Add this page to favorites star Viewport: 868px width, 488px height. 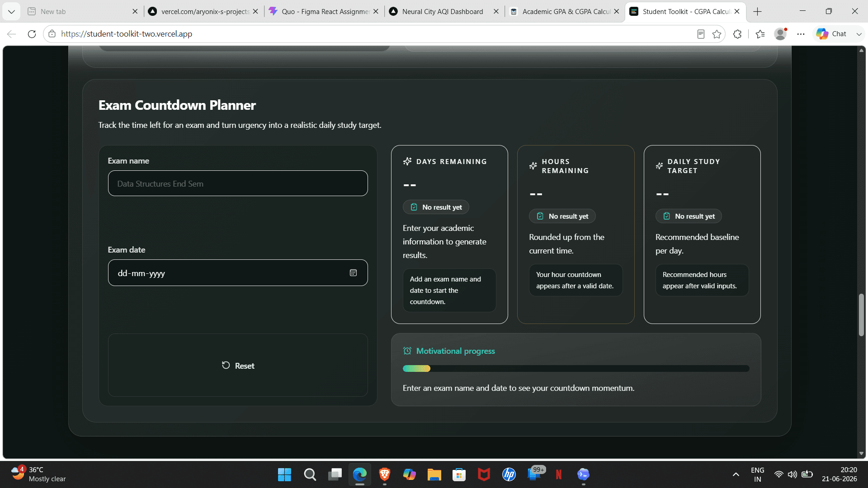click(717, 34)
